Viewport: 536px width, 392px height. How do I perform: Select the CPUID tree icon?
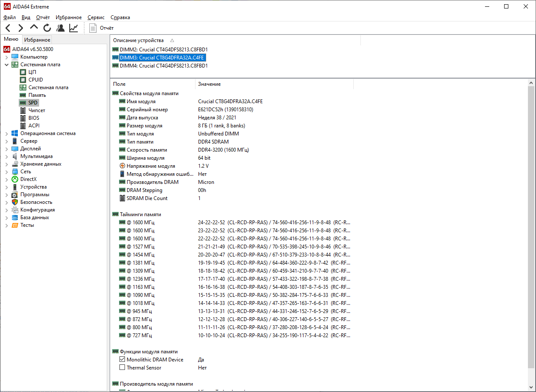[x=23, y=80]
